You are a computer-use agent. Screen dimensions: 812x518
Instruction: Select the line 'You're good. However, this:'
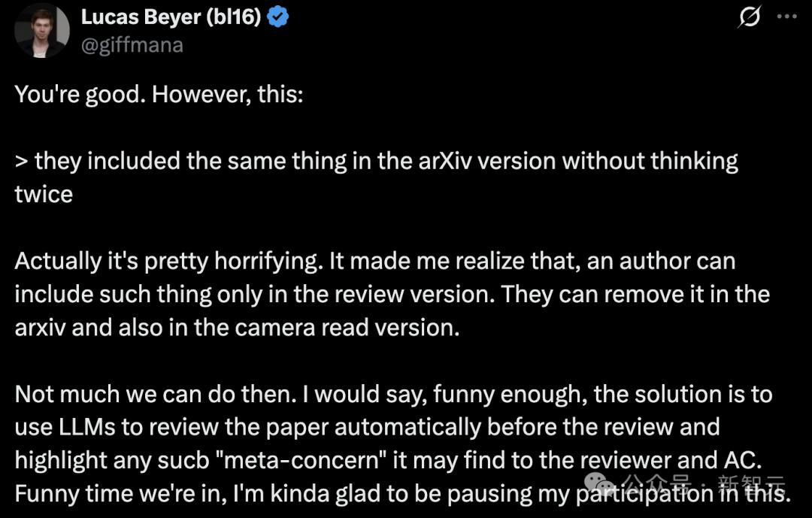159,94
